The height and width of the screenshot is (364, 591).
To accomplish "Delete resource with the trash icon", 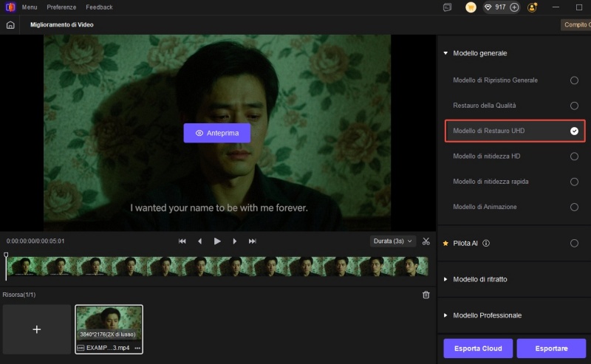I will [426, 295].
